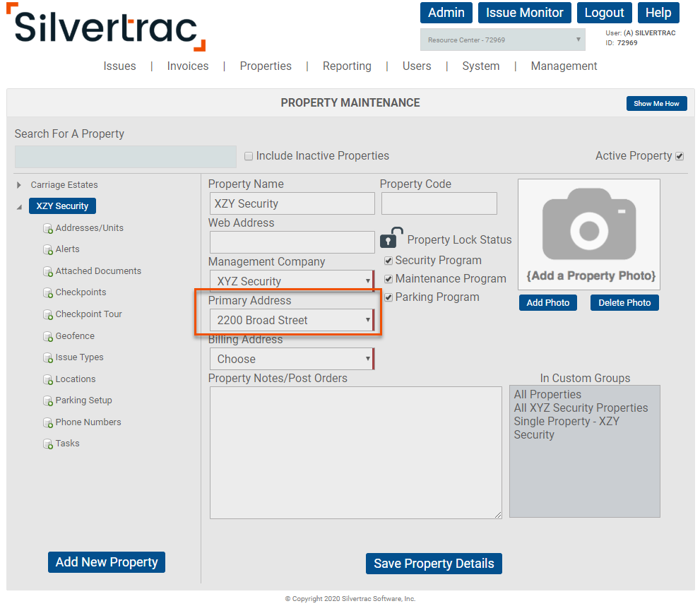Click the Issue Types database icon
700x606 pixels.
[48, 358]
